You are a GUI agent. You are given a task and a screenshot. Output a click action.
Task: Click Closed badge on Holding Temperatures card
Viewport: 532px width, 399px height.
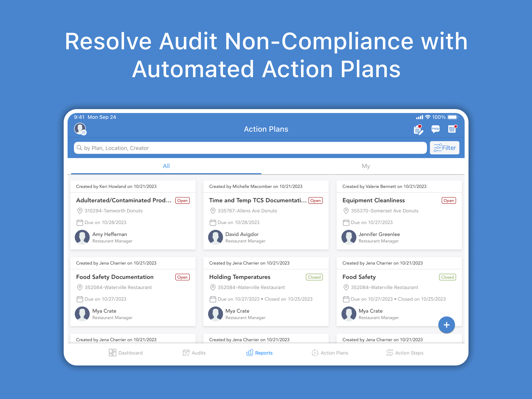[314, 277]
